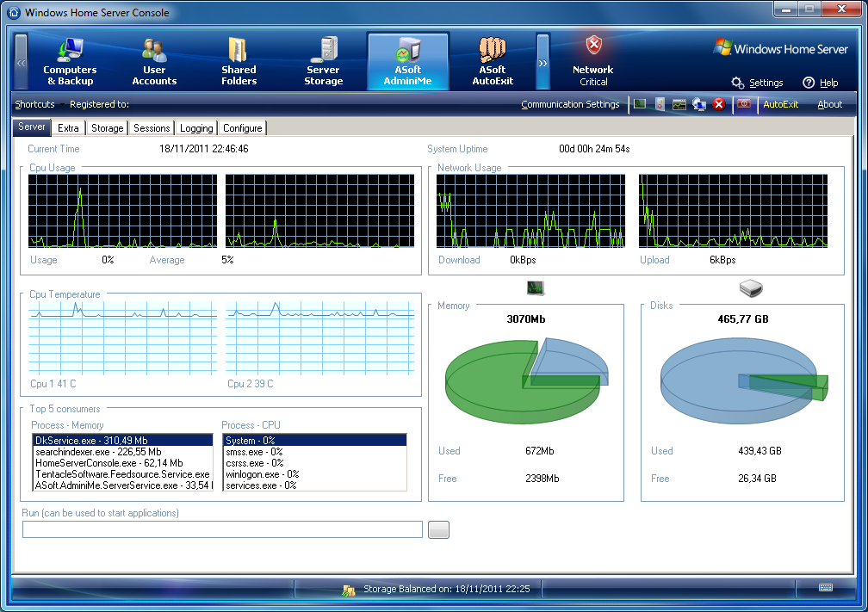The image size is (868, 612).
Task: Click the red power toolbar icon
Action: tap(744, 104)
